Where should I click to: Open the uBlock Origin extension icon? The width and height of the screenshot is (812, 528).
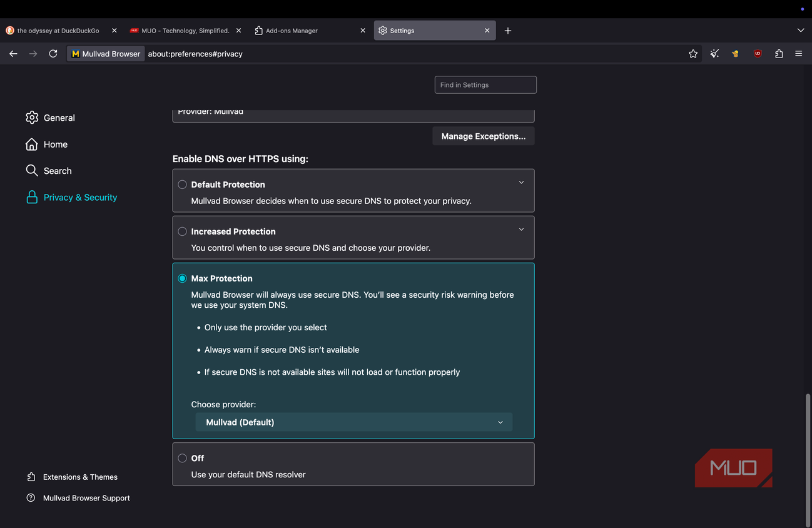(758, 54)
